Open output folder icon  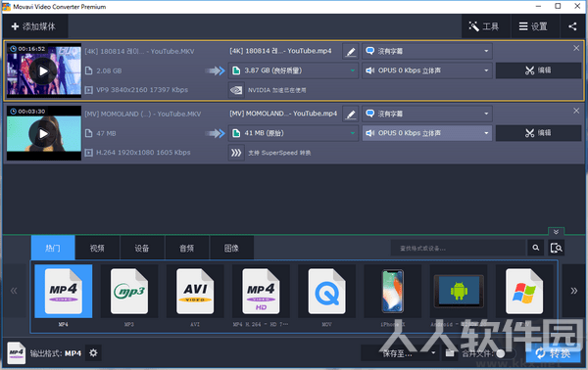click(x=450, y=353)
